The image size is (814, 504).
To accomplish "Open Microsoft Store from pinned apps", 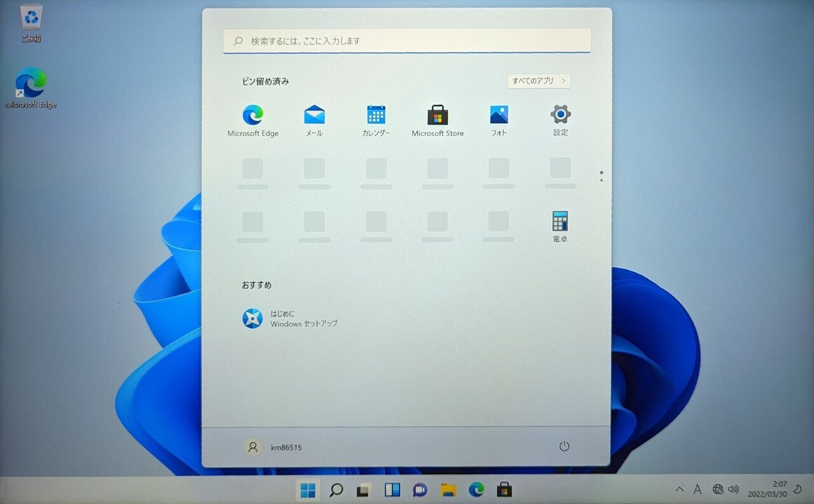I will pyautogui.click(x=438, y=116).
